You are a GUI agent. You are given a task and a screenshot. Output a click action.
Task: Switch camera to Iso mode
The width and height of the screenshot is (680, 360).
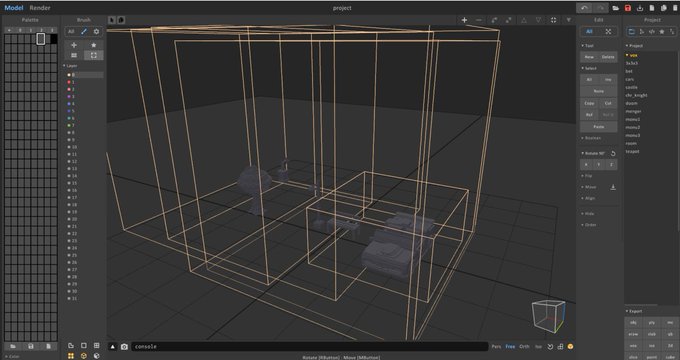(538, 347)
